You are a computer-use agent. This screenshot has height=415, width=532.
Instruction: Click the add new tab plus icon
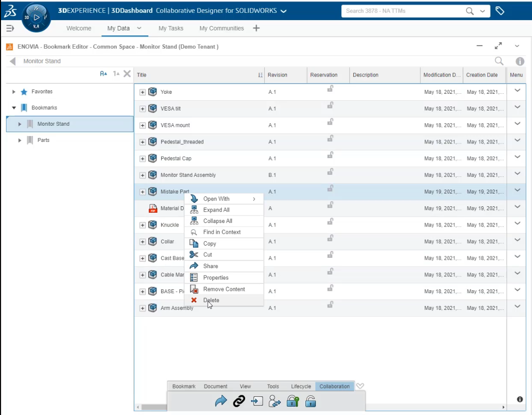(256, 28)
